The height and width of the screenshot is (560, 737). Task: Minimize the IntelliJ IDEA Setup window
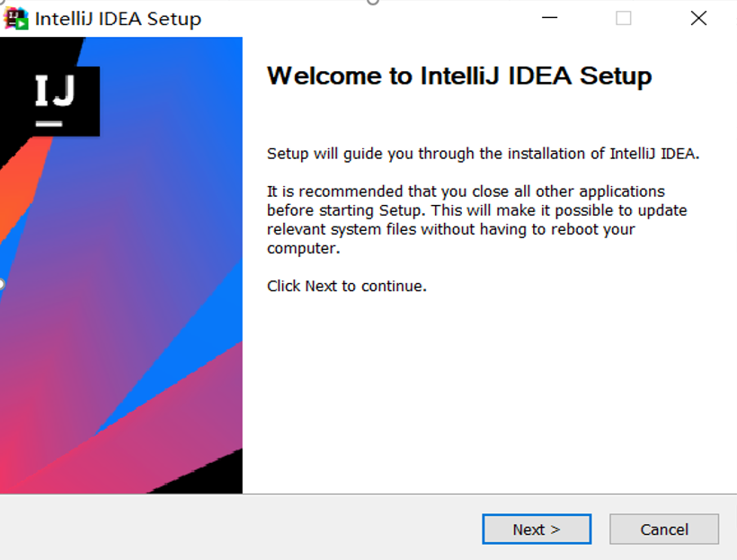(549, 16)
